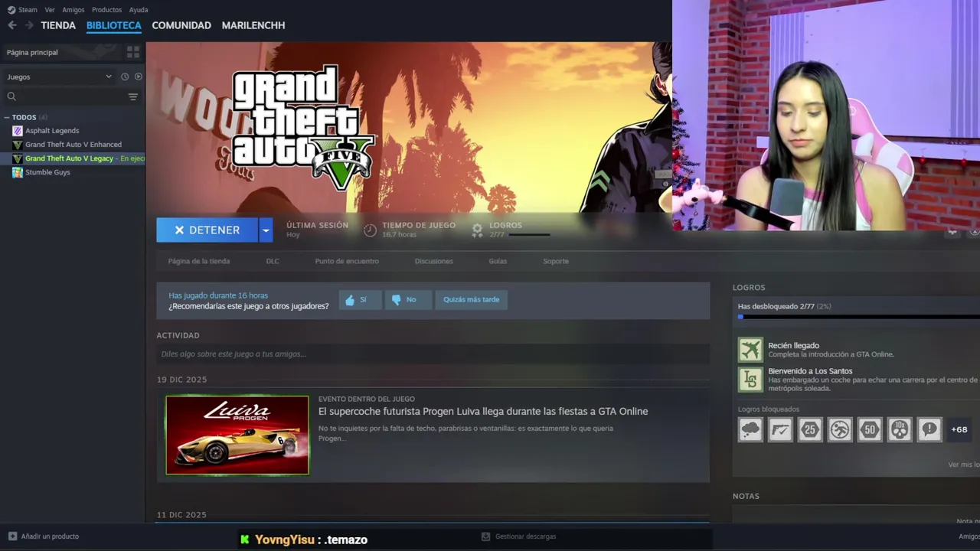
Task: Click the thumbs down No icon
Action: pyautogui.click(x=396, y=300)
